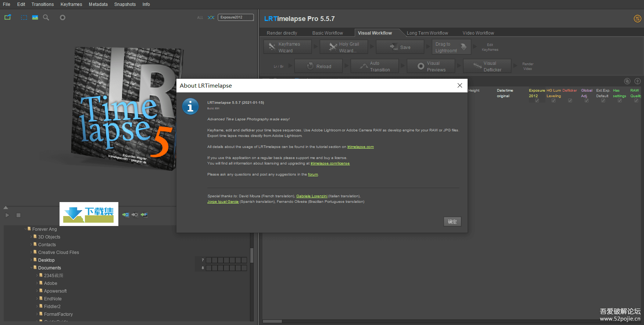Select the dashed rectangle crop icon
The height and width of the screenshot is (325, 644).
click(x=24, y=17)
